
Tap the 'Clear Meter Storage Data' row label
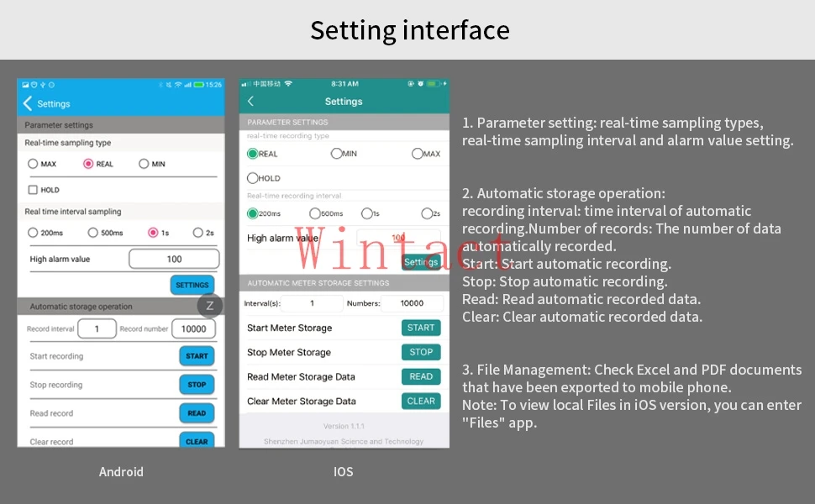pyautogui.click(x=302, y=402)
